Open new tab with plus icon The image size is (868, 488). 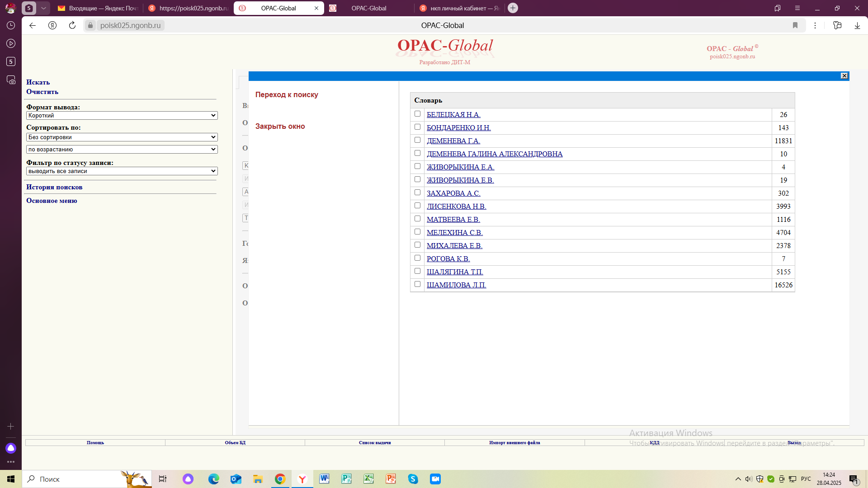(x=513, y=8)
